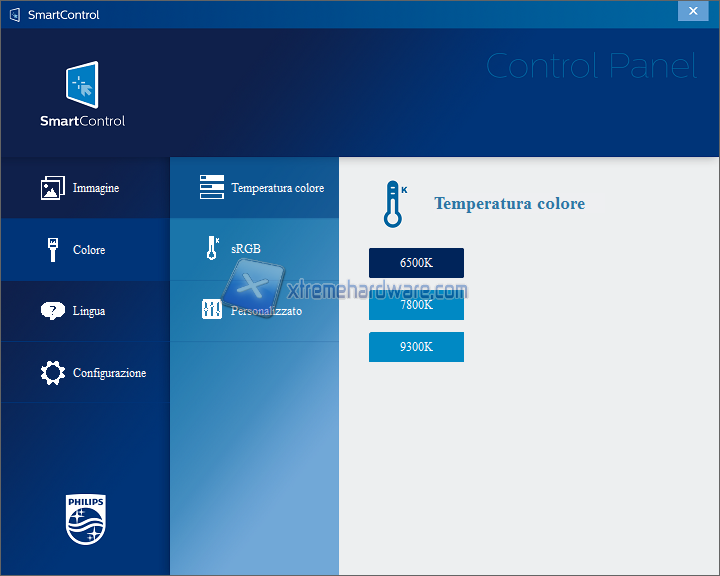
Task: Open the Configurazione settings section
Action: (x=109, y=373)
